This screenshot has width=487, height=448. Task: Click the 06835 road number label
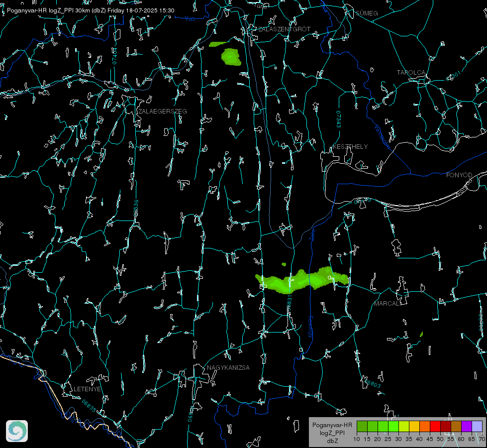[89, 406]
